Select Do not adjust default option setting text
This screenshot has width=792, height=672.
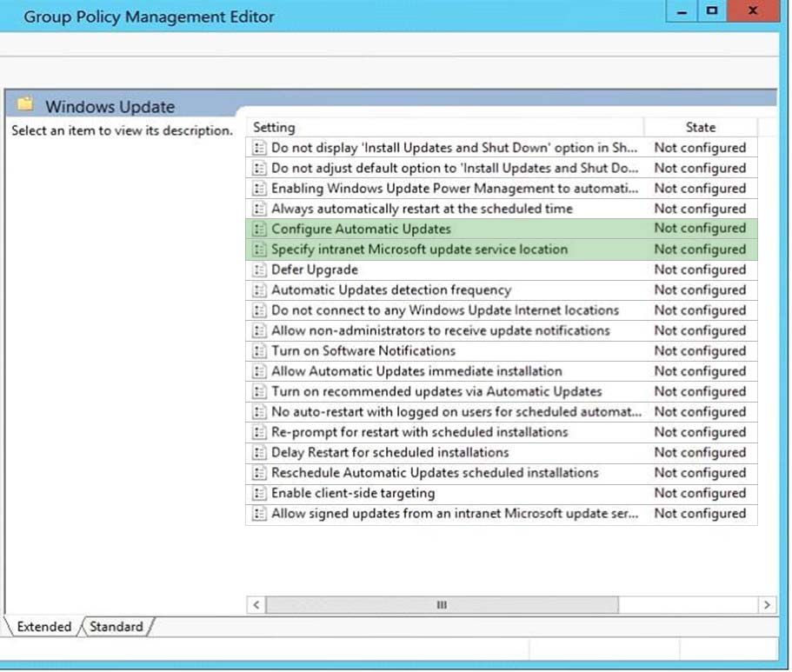tap(455, 169)
